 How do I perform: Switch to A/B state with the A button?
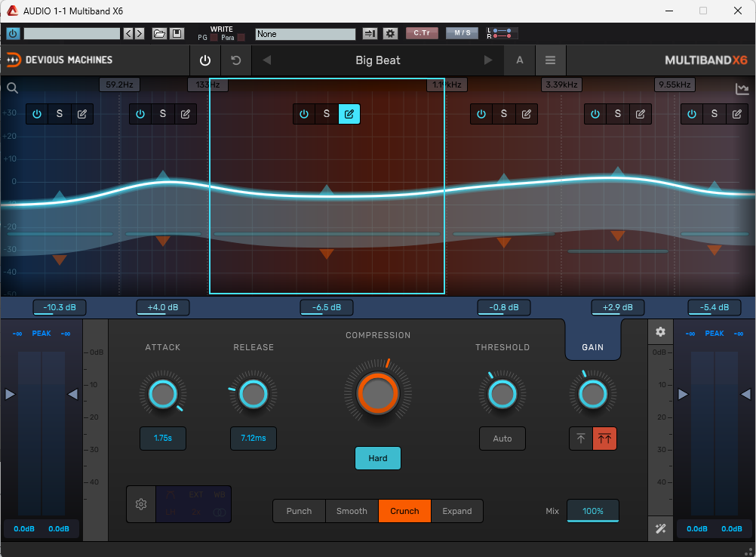(519, 60)
